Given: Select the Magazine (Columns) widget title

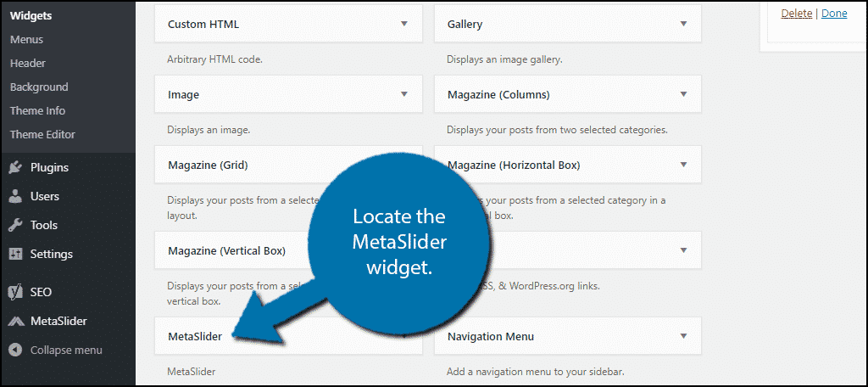Looking at the screenshot, I should (498, 95).
